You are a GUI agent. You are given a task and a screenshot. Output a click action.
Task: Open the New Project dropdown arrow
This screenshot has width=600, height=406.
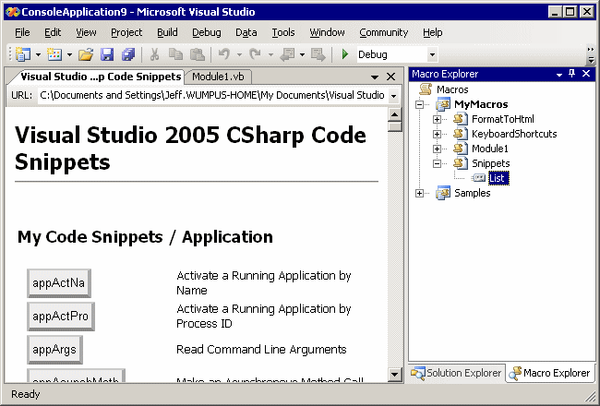[x=38, y=55]
